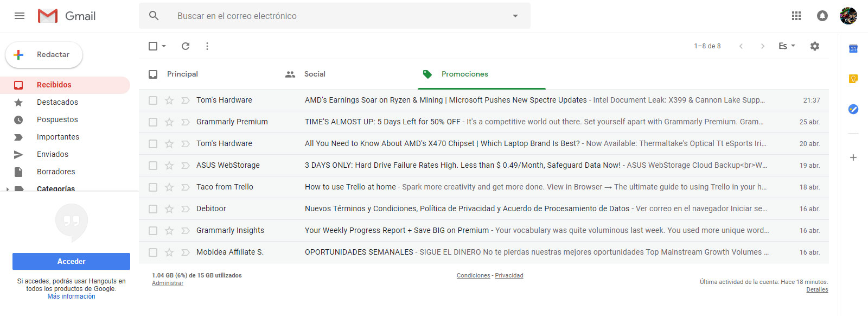
Task: Click the Hangouts chat bubble icon
Action: point(72,223)
